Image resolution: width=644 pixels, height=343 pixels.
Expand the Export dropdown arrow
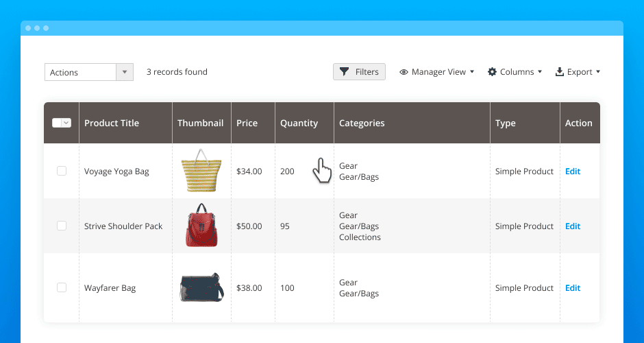(x=598, y=72)
